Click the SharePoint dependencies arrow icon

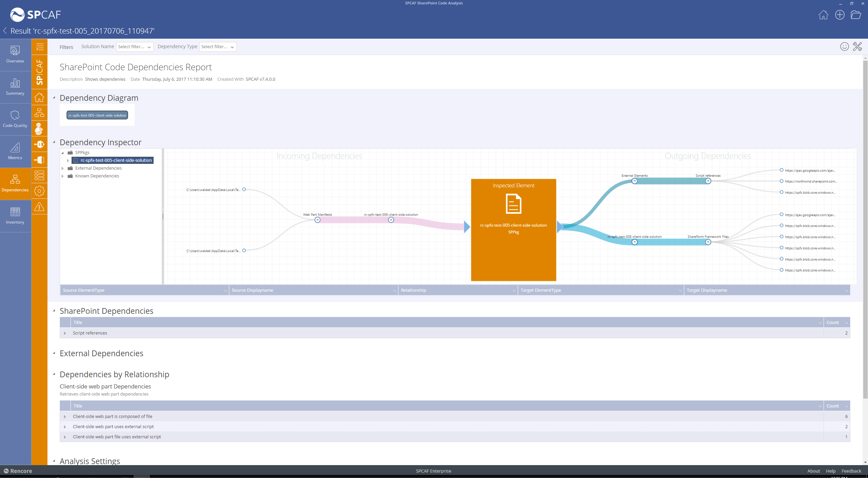tap(39, 145)
